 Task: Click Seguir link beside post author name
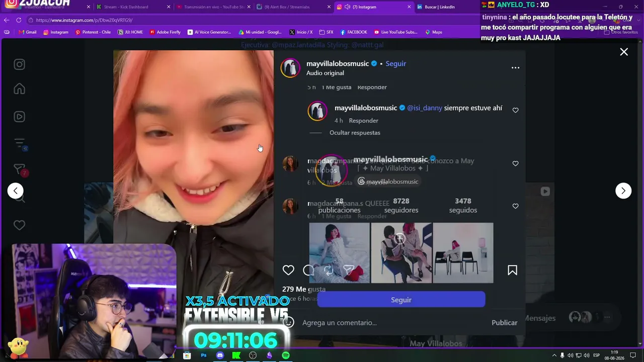point(395,64)
